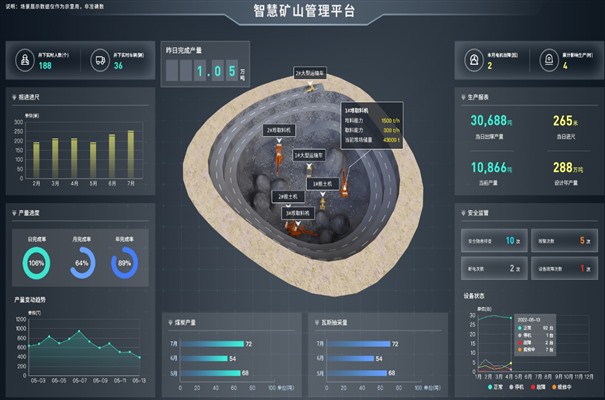Image resolution: width=605 pixels, height=400 pixels.
Task: Select the lower 3#堆取料机 label near orange excavator
Action: (x=298, y=213)
